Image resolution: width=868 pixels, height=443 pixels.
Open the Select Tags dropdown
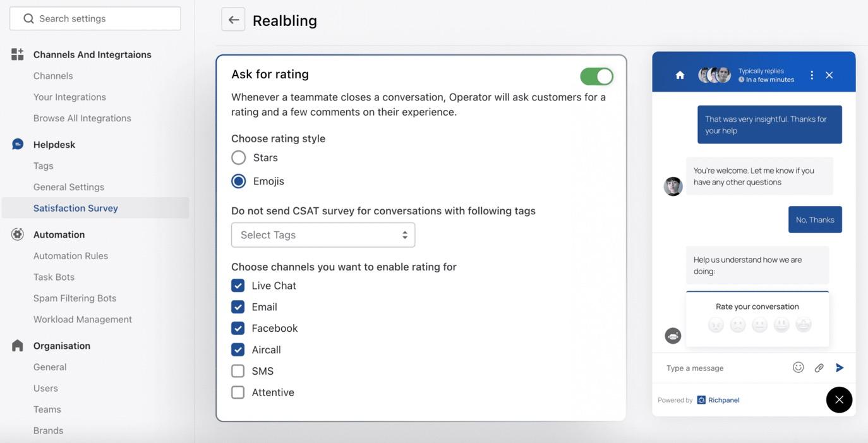(x=323, y=235)
